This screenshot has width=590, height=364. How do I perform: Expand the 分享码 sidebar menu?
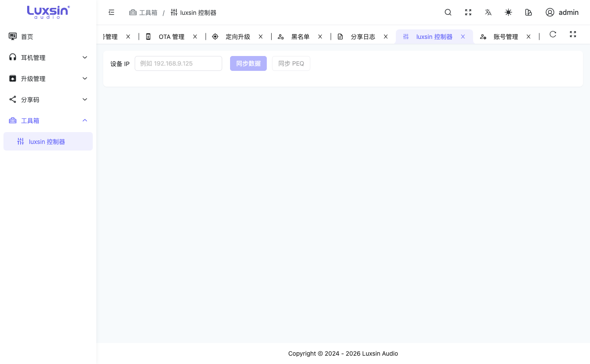point(48,99)
